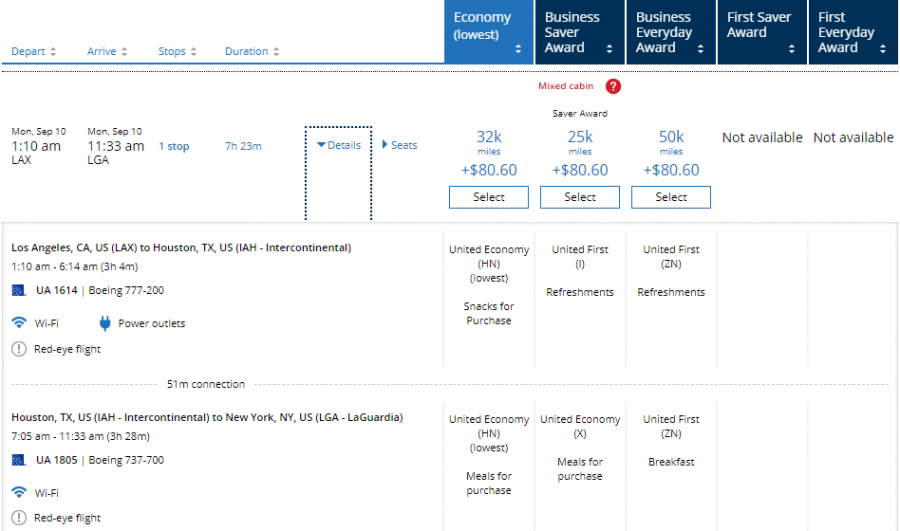Sort results by Duration
This screenshot has width=900, height=531.
[251, 51]
